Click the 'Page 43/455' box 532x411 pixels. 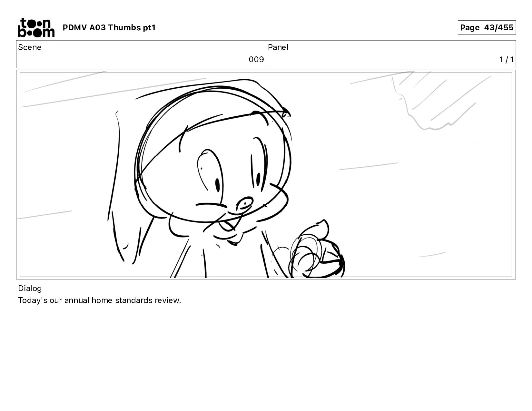coord(487,27)
